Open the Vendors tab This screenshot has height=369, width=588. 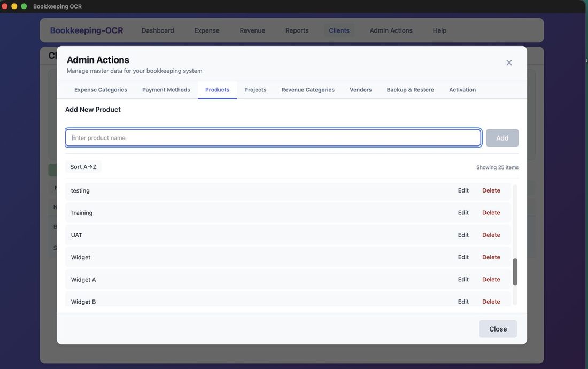360,90
